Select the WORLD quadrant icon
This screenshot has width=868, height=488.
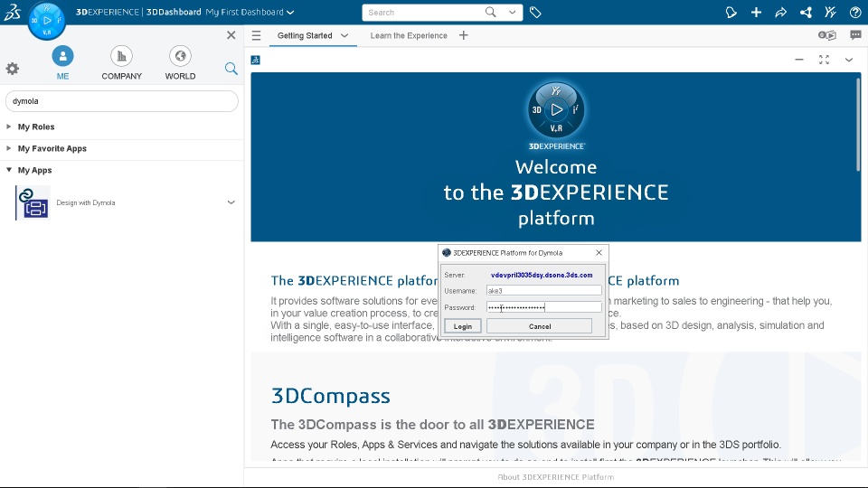[x=180, y=56]
